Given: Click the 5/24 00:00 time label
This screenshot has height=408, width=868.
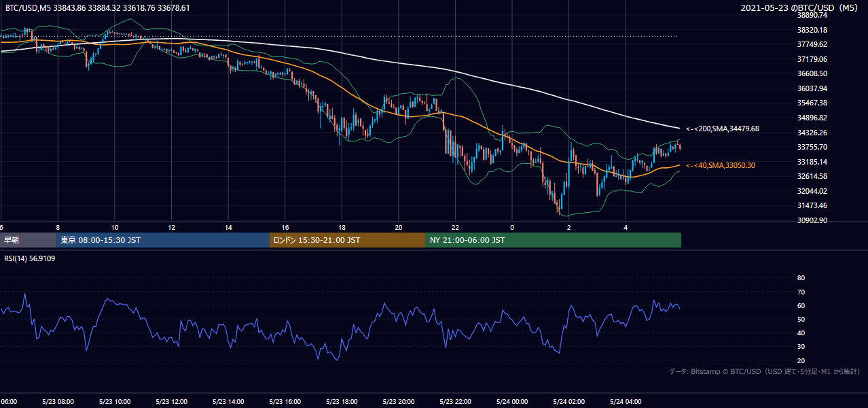Looking at the screenshot, I should click(511, 402).
